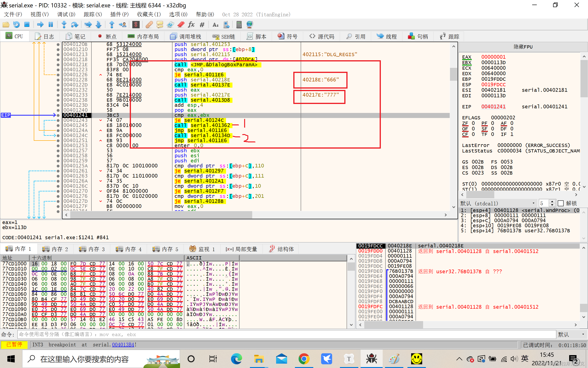Screen dimensions: 588x368
Task: Open the labels tag icon
Action: pos(170,24)
